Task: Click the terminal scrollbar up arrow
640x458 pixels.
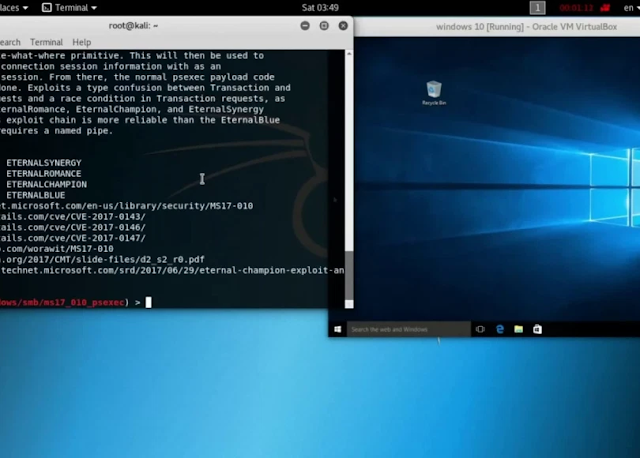Action: click(349, 53)
